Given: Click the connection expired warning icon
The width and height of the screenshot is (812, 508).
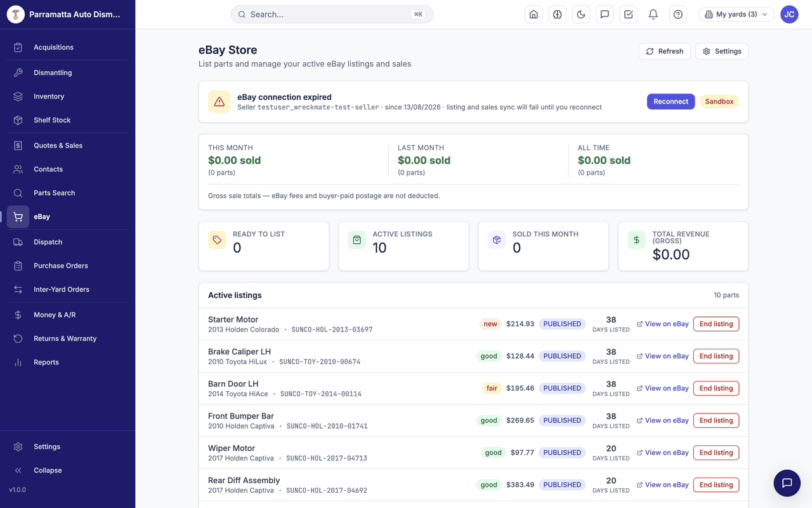Looking at the screenshot, I should tap(219, 102).
